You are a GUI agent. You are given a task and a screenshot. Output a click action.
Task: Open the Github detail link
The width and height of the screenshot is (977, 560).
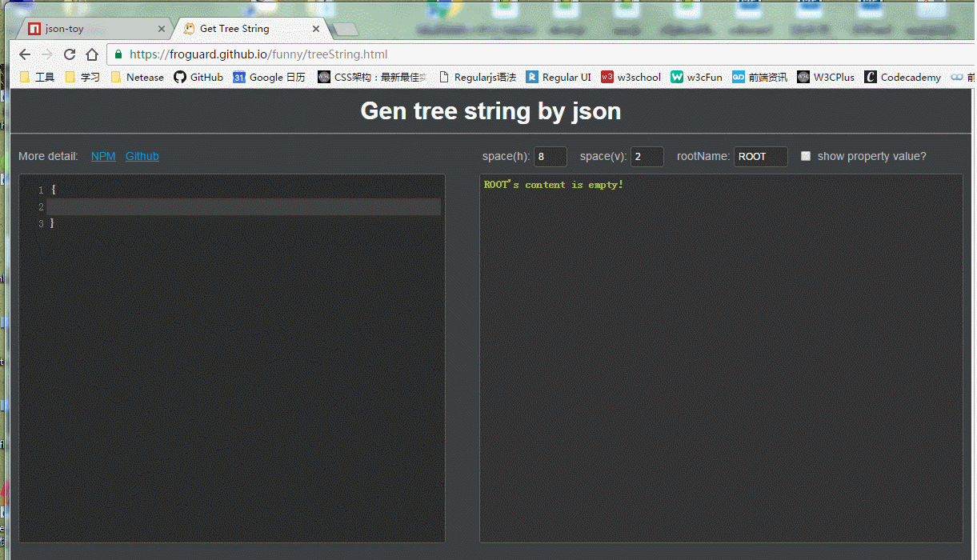142,156
